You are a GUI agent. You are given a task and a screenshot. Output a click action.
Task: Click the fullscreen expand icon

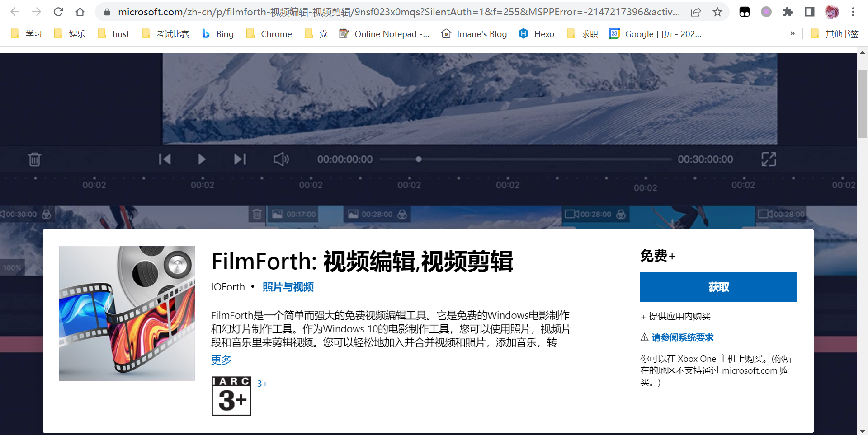click(x=769, y=159)
